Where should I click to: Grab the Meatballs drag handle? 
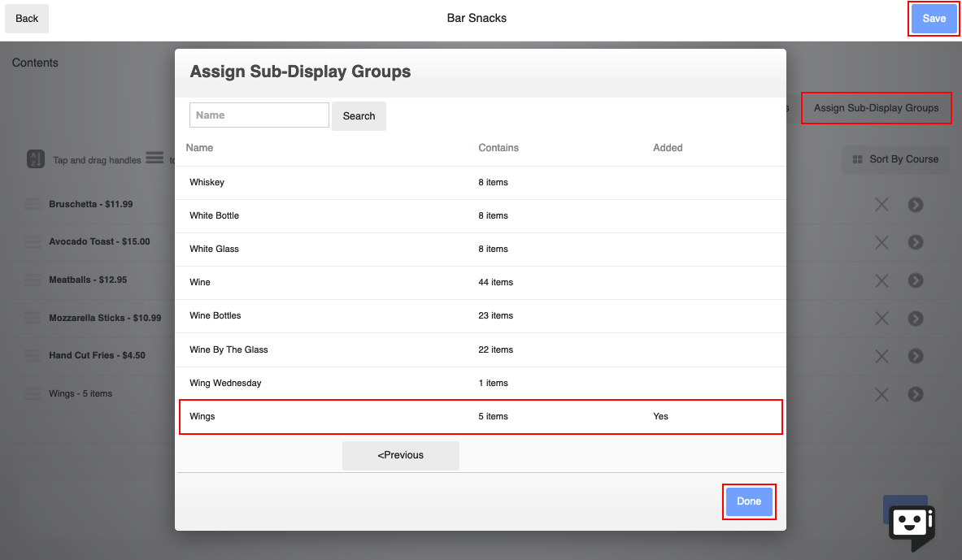33,280
